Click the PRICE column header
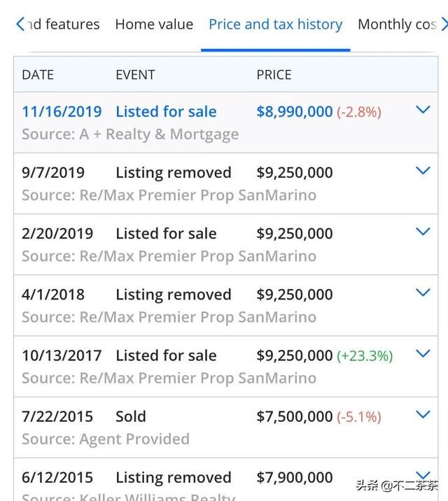This screenshot has height=501, width=448. (x=274, y=75)
